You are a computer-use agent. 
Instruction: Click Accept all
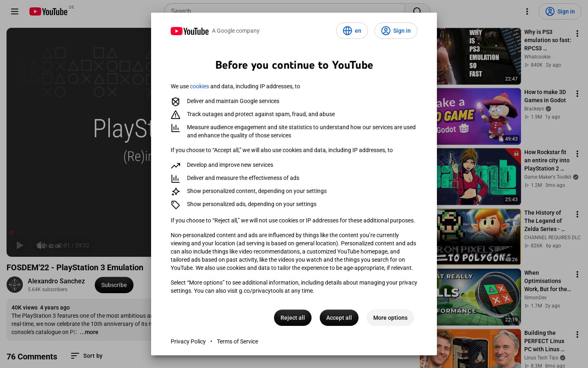pos(339,318)
